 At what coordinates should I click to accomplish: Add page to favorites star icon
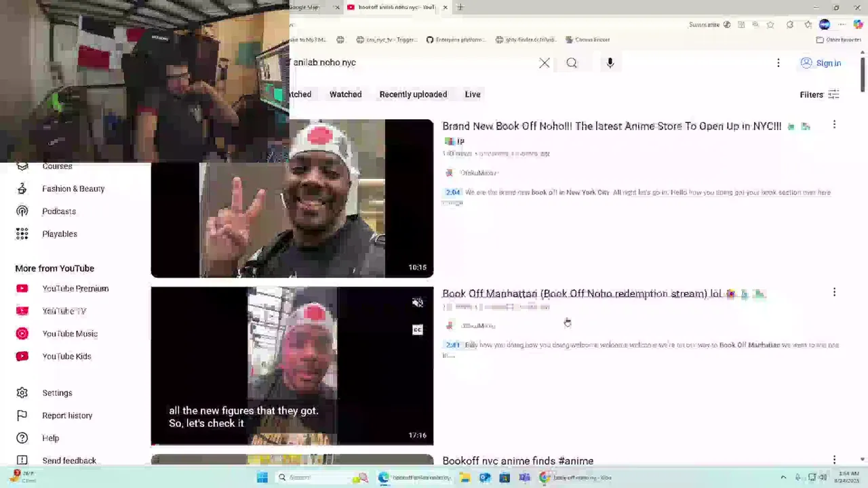[x=770, y=25]
